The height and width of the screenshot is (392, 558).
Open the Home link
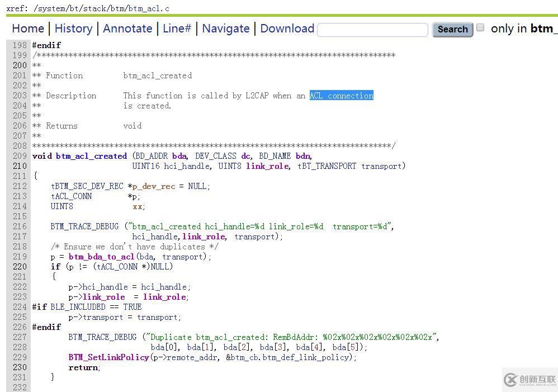[x=28, y=29]
